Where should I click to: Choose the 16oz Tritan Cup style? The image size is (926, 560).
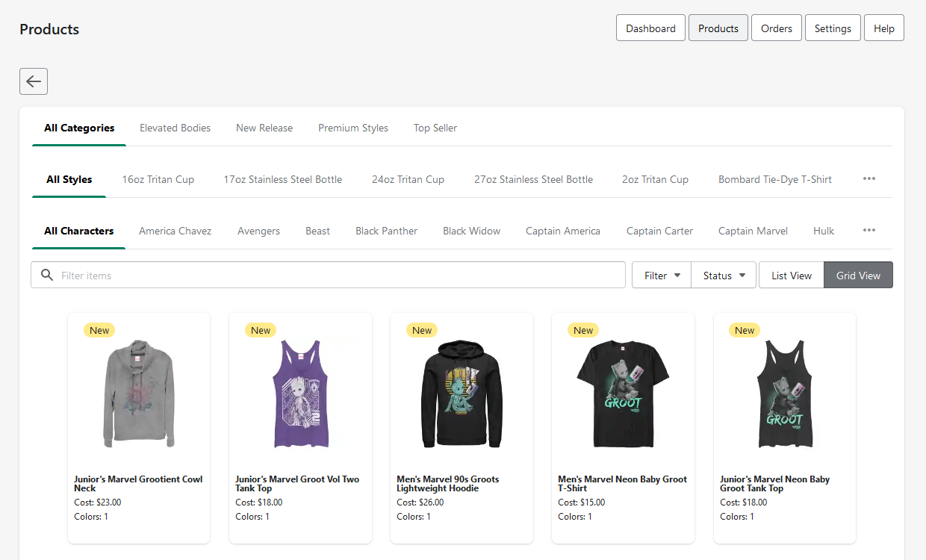coord(158,179)
